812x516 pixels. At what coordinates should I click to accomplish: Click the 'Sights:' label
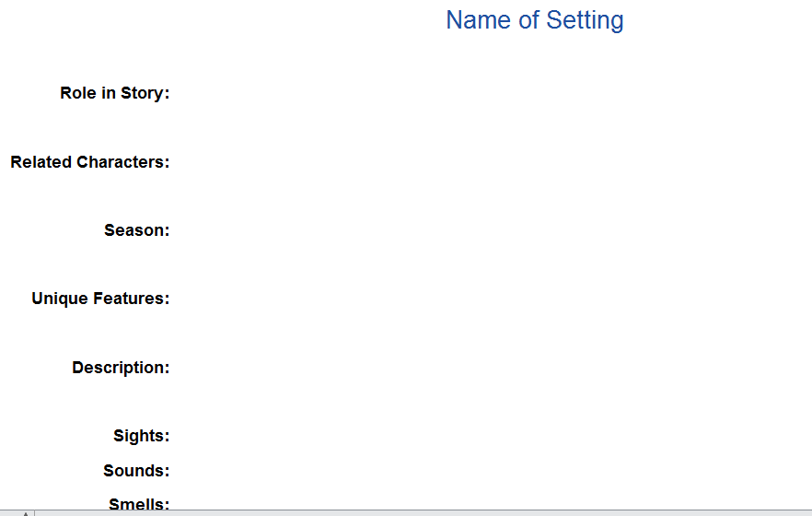141,436
